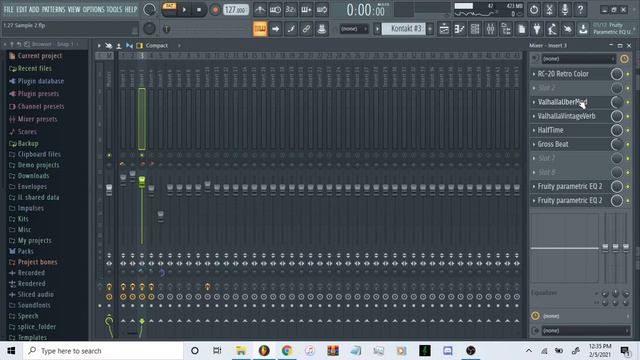This screenshot has width=640, height=360.
Task: Toggle the link/chain toolbar icon
Action: [306, 29]
